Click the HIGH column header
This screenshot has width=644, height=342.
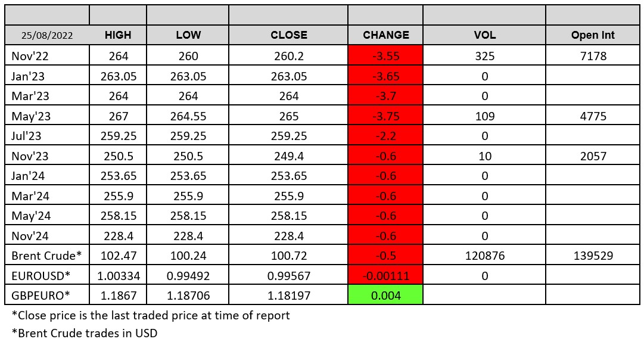tap(117, 35)
